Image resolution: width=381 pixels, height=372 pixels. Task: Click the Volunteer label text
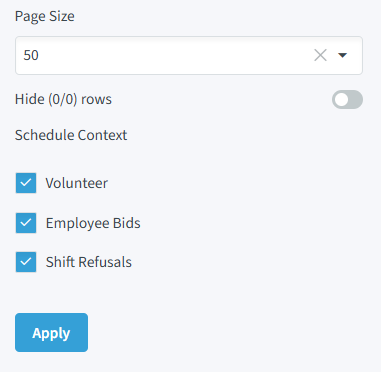[x=77, y=183]
